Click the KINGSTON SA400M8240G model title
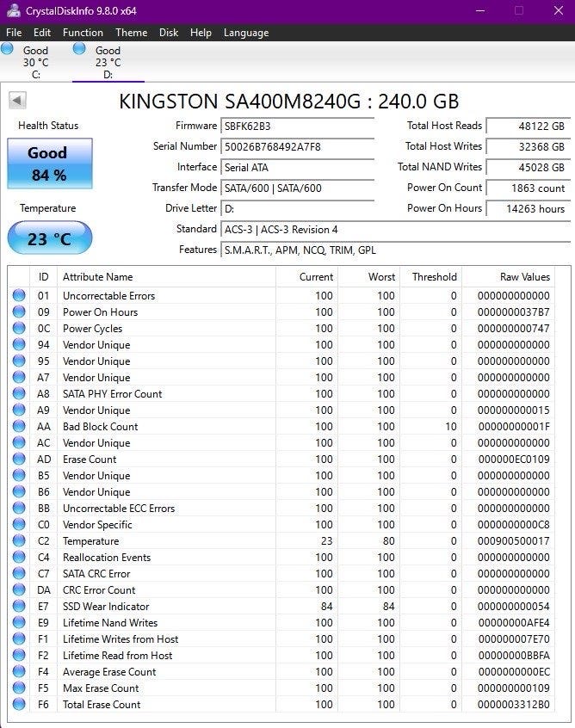Viewport: 575px width, 728px height. (x=288, y=102)
